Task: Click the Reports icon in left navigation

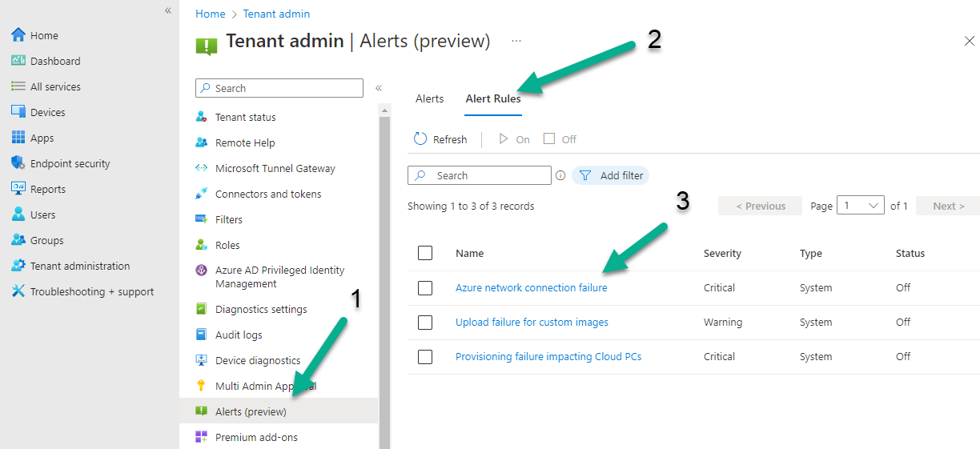Action: click(x=18, y=189)
